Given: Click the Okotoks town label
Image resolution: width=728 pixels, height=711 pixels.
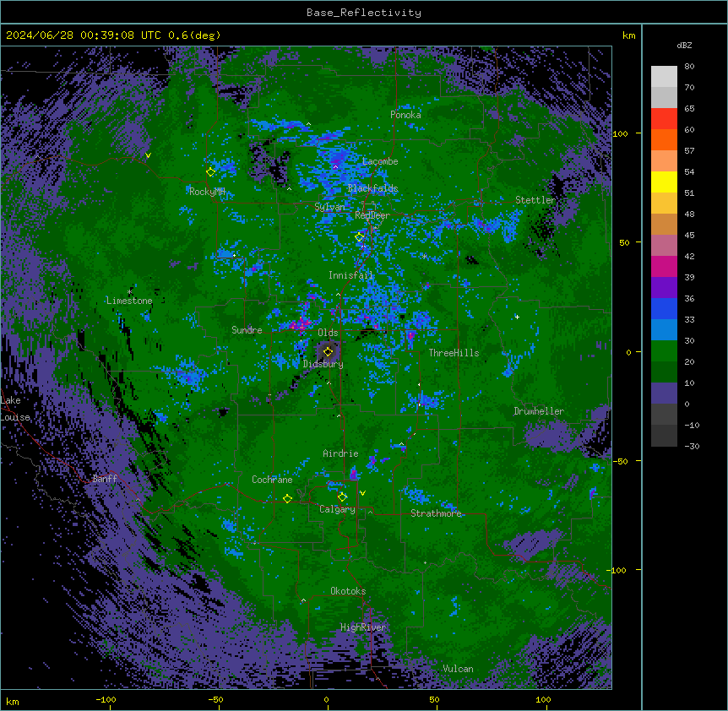Looking at the screenshot, I should [x=348, y=591].
